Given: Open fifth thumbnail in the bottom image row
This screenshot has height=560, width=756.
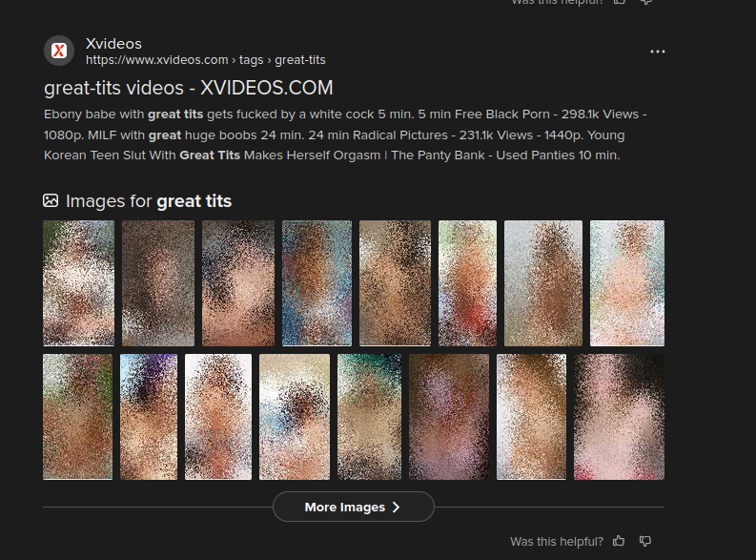Looking at the screenshot, I should click(x=369, y=417).
